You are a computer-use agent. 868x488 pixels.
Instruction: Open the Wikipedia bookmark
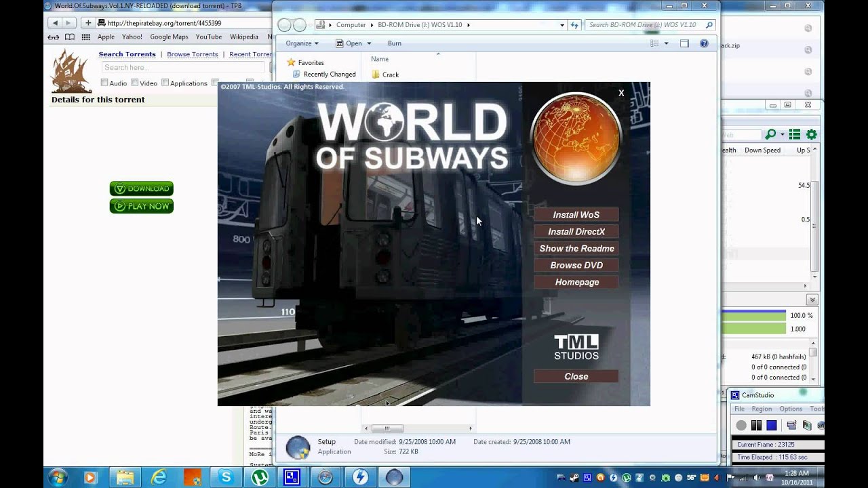[x=244, y=37]
